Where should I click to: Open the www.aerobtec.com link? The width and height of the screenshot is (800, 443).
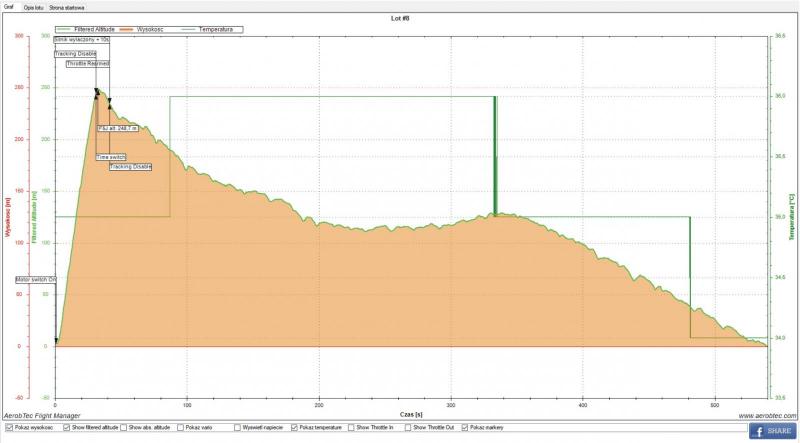point(767,414)
